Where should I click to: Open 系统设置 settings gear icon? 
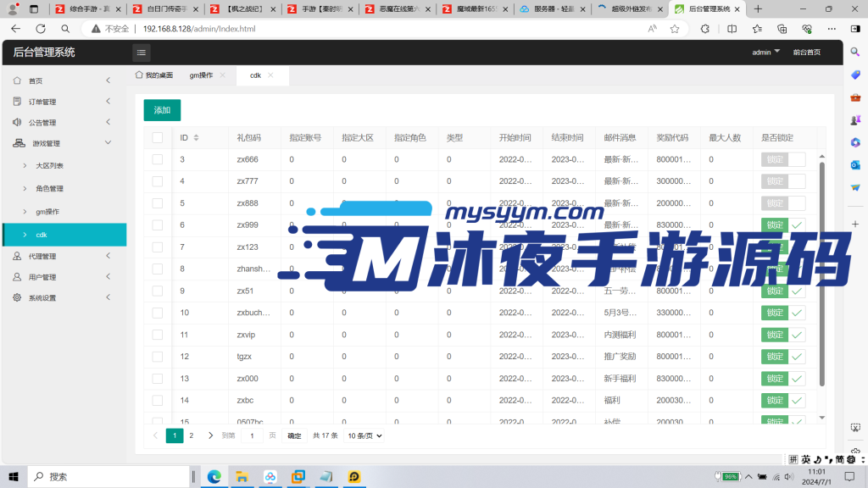click(17, 297)
